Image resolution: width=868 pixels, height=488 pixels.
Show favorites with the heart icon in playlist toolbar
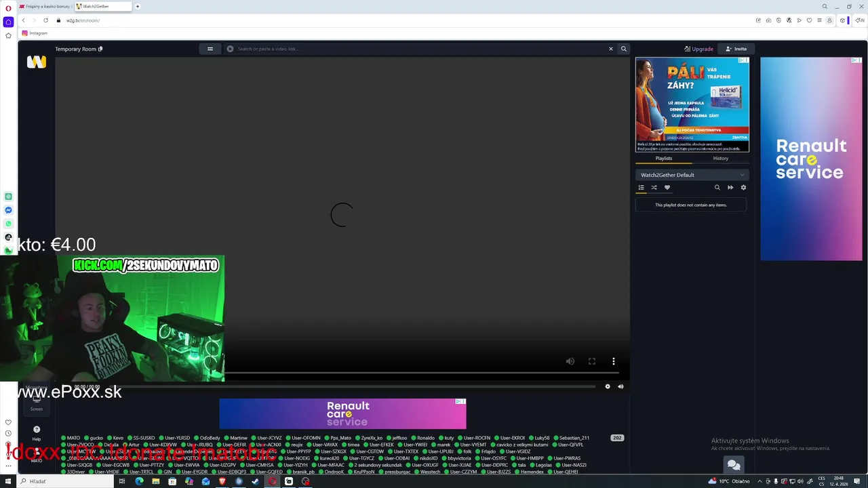pyautogui.click(x=667, y=188)
